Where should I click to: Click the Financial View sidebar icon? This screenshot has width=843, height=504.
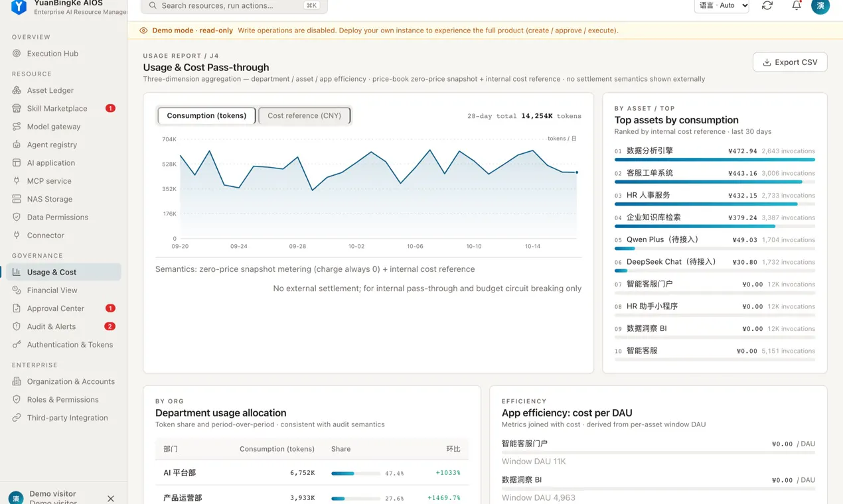[x=17, y=290]
